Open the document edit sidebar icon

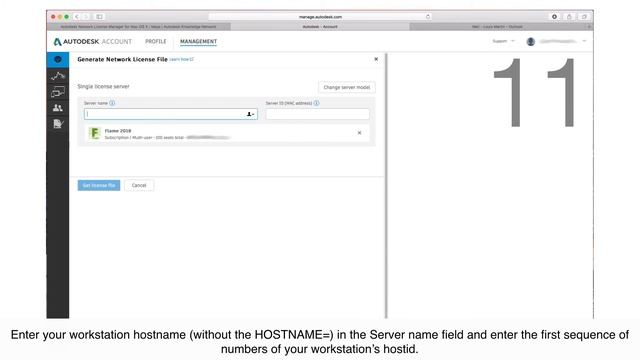58,124
